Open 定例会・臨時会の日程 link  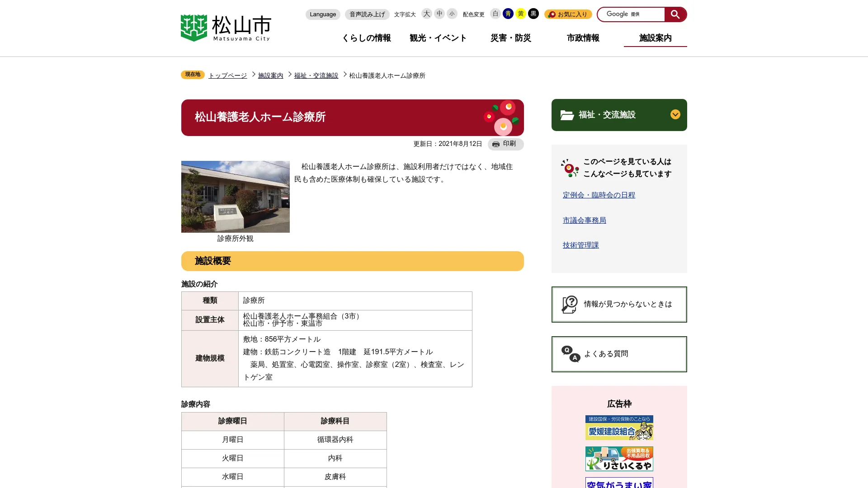tap(599, 195)
